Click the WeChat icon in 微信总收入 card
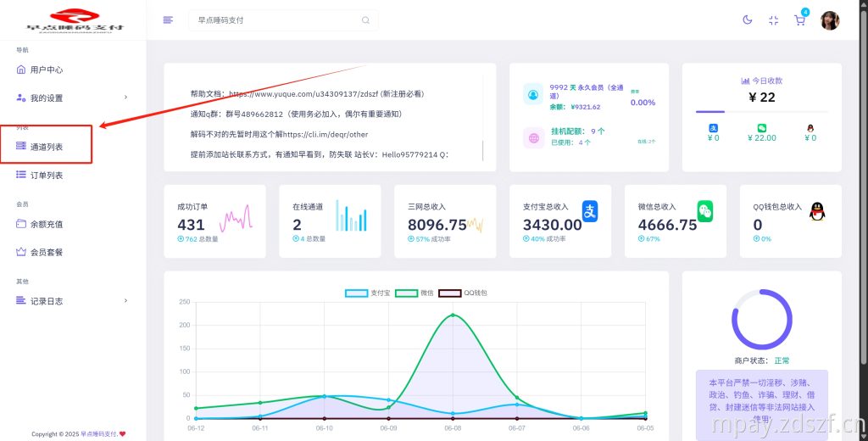This screenshot has height=441, width=868. tap(705, 211)
